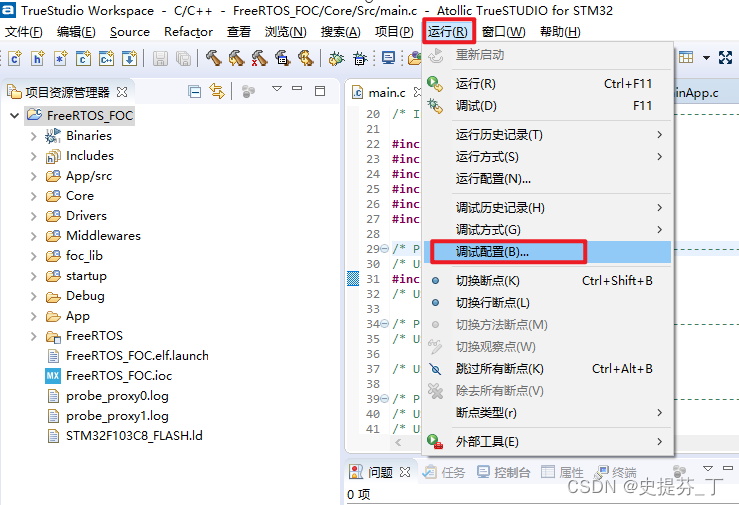The width and height of the screenshot is (739, 505).
Task: Collapse all in project explorer
Action: 194,91
